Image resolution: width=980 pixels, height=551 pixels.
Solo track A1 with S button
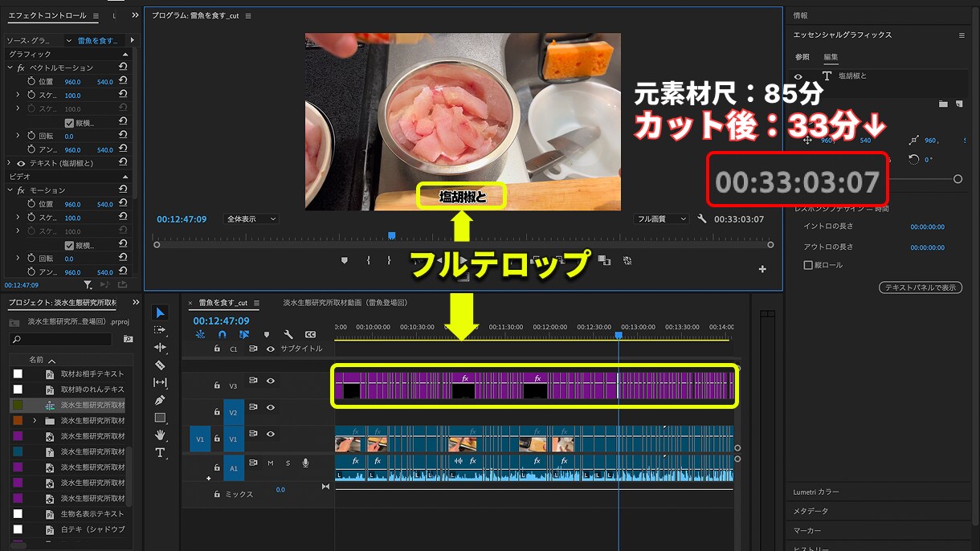(288, 463)
